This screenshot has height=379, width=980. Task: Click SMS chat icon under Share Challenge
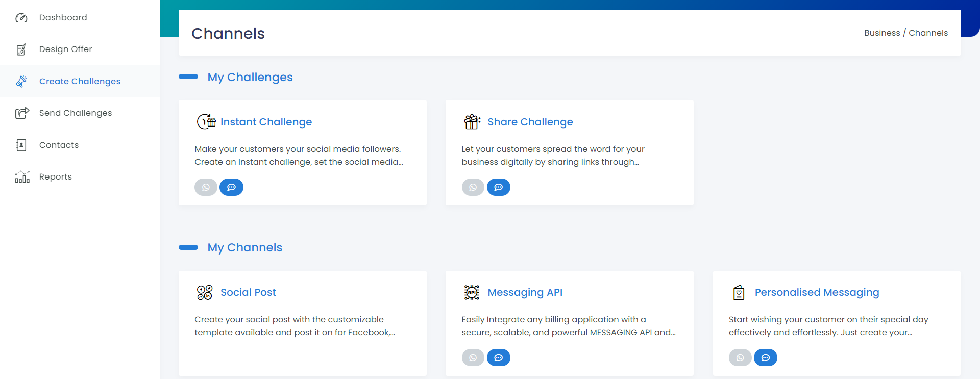(x=499, y=187)
